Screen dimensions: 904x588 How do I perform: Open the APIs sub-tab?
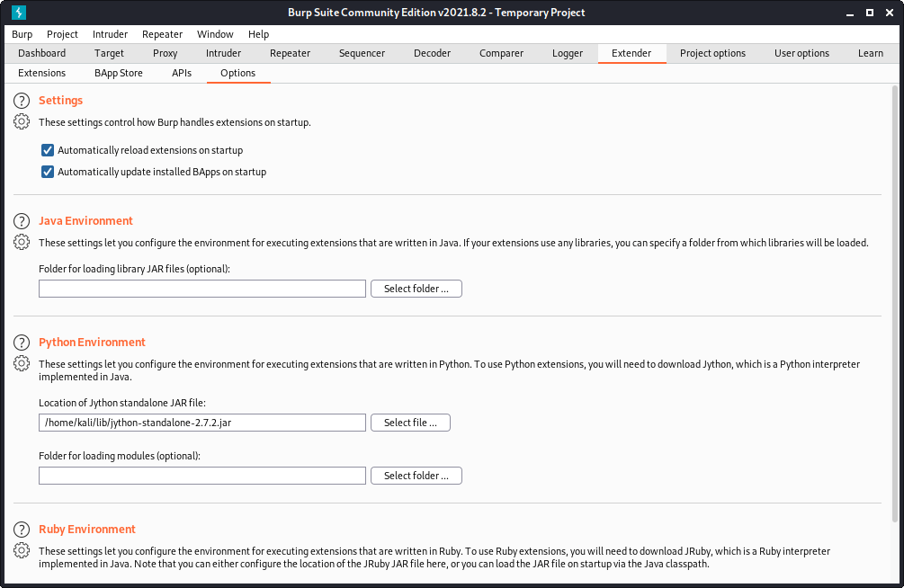(x=181, y=73)
